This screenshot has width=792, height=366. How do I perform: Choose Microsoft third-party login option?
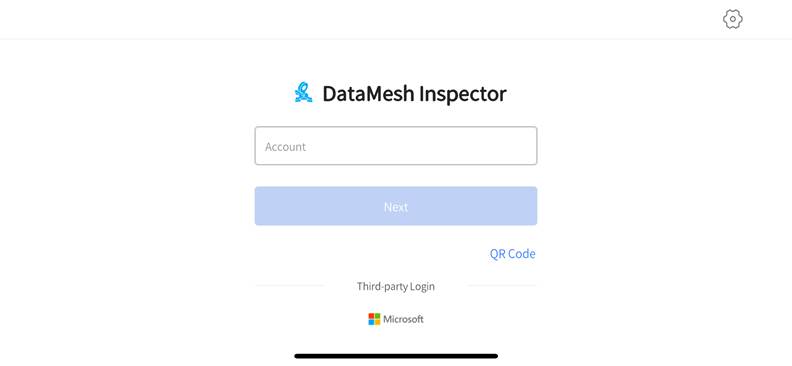click(396, 319)
